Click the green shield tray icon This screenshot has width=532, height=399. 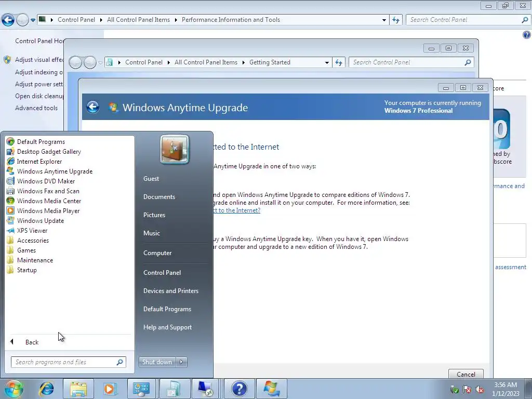pyautogui.click(x=454, y=390)
